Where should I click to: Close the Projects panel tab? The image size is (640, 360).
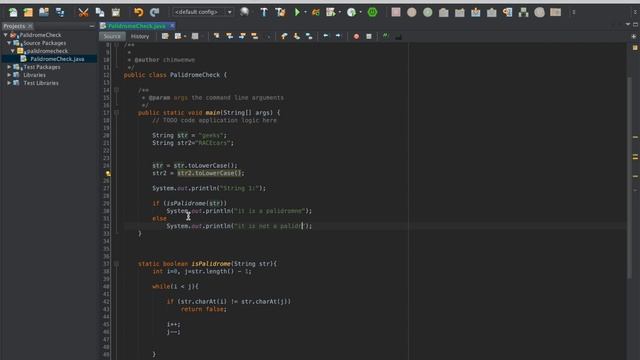pyautogui.click(x=30, y=26)
